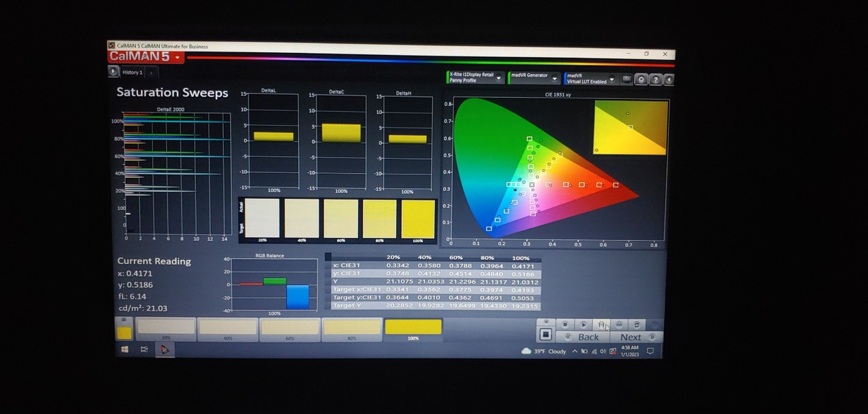The image size is (868, 414).
Task: Open Windows Task View
Action: click(144, 349)
